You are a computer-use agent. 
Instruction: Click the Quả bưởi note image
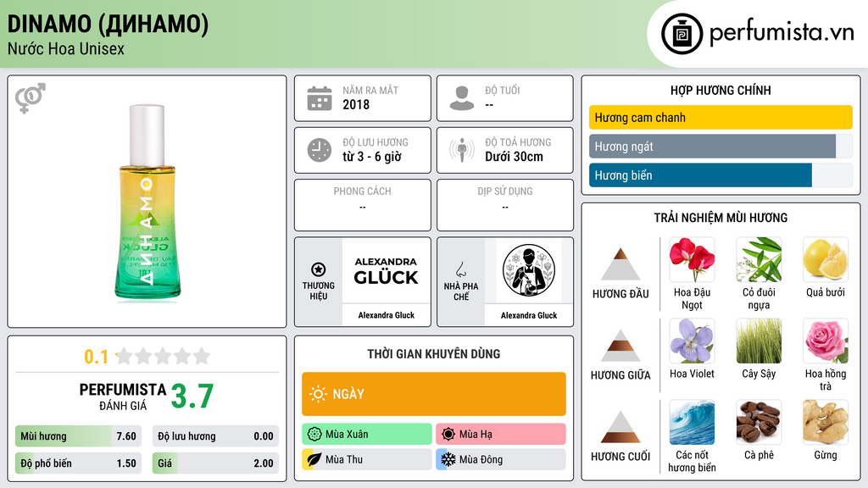(826, 260)
